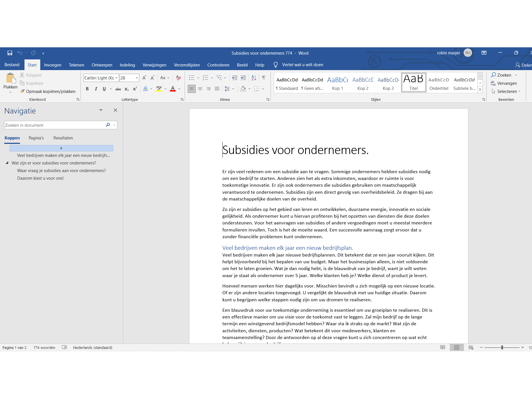Click the zoom slider handle
This screenshot has width=532, height=399.
point(502,347)
